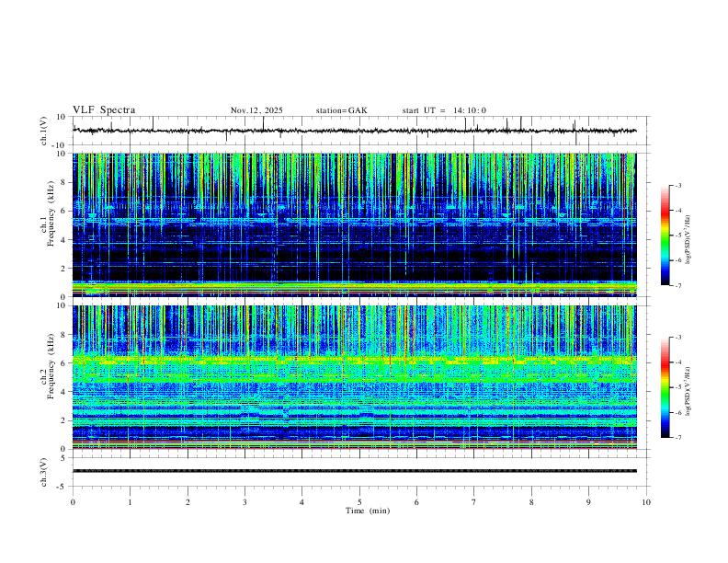The width and height of the screenshot is (728, 563).
Task: Click the 'VLF Spectra' title text
Action: point(104,110)
